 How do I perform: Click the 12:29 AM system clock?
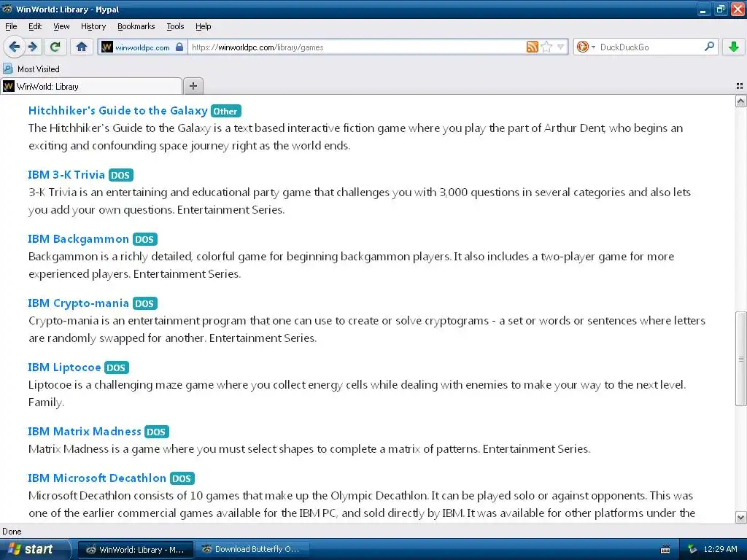point(720,550)
